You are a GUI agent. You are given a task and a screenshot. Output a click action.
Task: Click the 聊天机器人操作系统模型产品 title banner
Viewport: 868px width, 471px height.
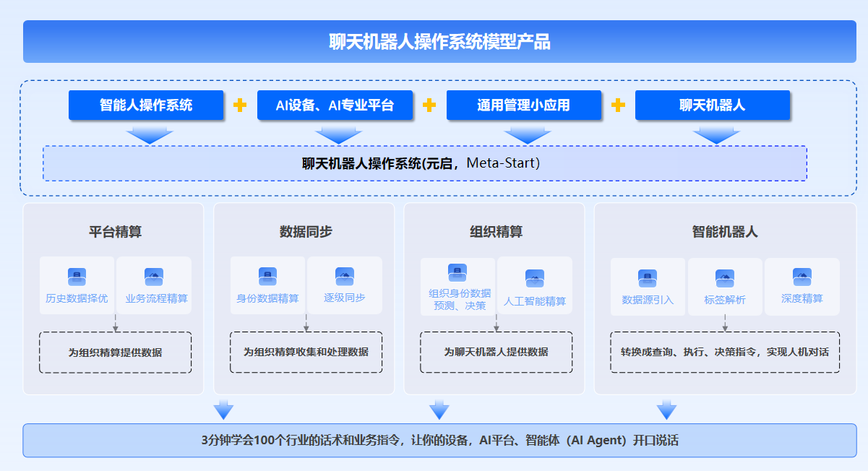[439, 42]
